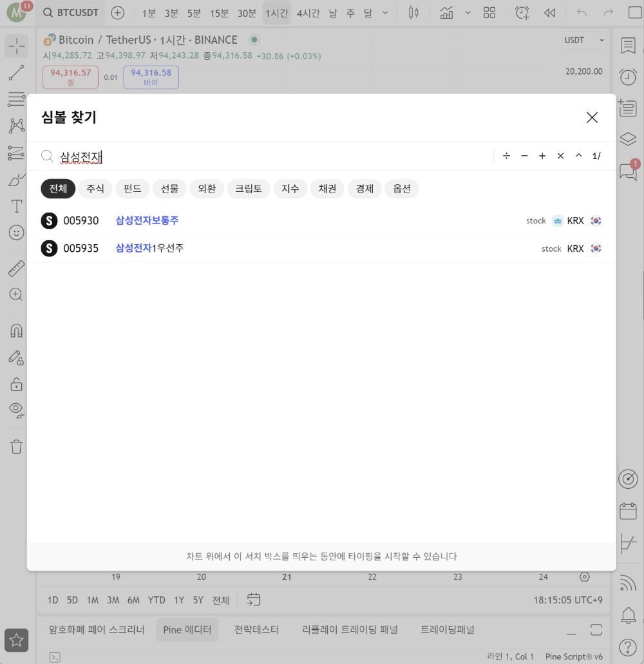Activate the zoom in tool
This screenshot has width=644, height=664.
(17, 294)
